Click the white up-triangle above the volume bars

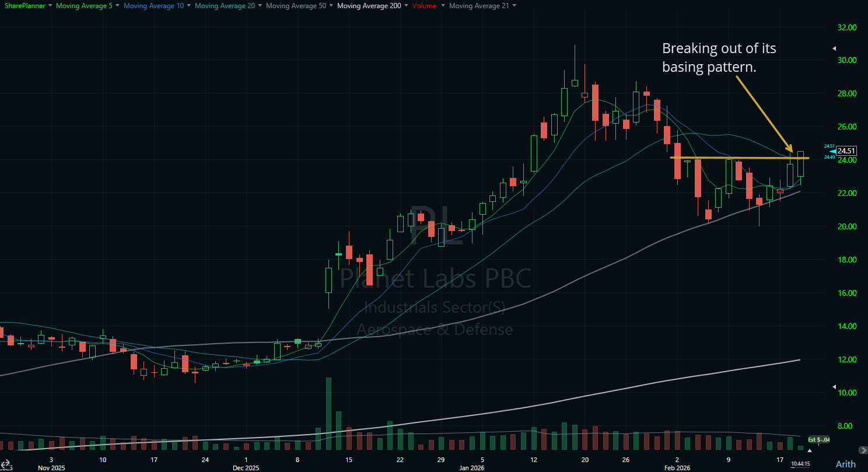click(x=810, y=451)
